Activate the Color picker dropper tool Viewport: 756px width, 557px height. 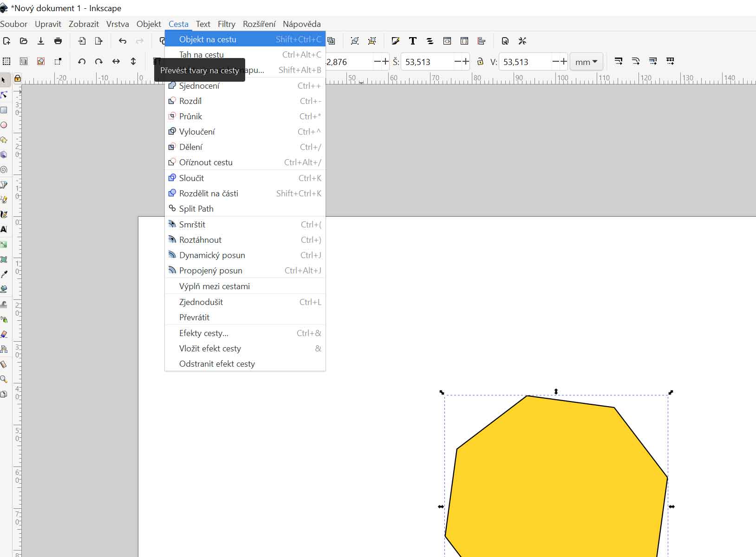tap(4, 274)
